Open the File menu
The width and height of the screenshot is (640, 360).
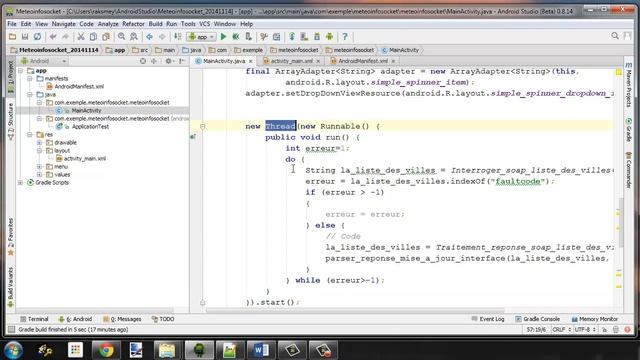12,24
